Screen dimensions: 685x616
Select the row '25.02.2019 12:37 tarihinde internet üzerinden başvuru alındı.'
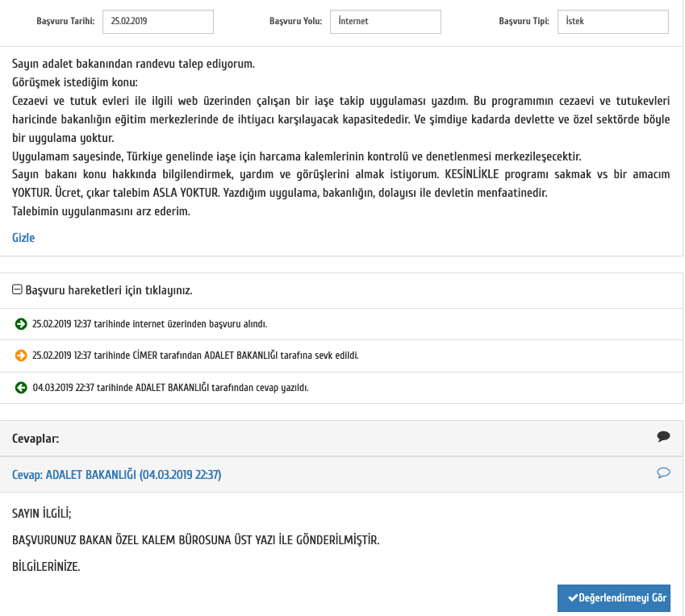341,324
